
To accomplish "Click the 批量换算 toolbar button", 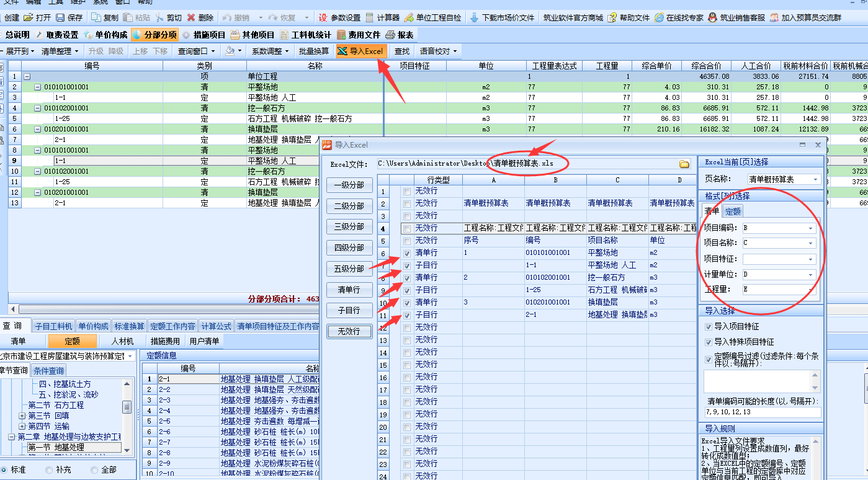I will click(x=314, y=51).
